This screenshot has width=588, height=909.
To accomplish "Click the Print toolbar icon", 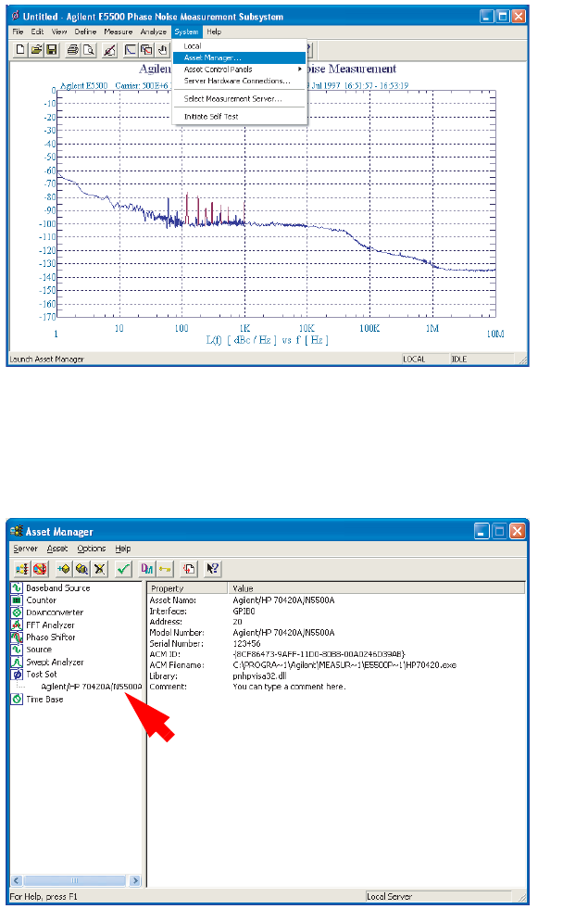I will [71, 50].
